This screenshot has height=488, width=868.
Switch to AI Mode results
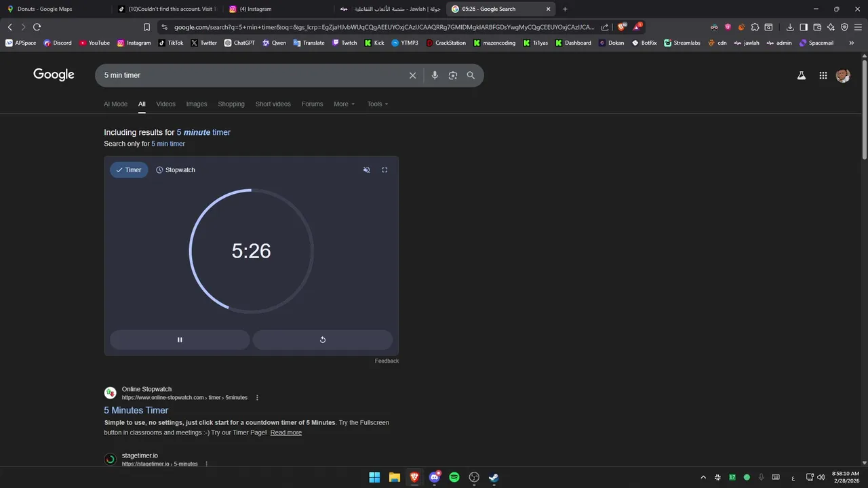(115, 104)
